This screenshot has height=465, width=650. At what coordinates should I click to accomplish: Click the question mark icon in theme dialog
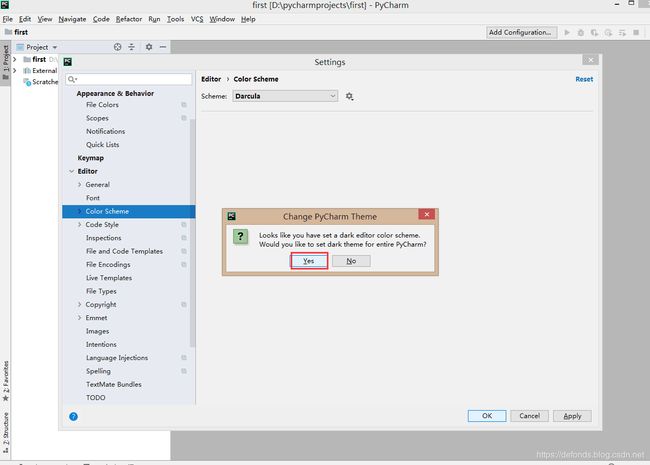(x=240, y=237)
